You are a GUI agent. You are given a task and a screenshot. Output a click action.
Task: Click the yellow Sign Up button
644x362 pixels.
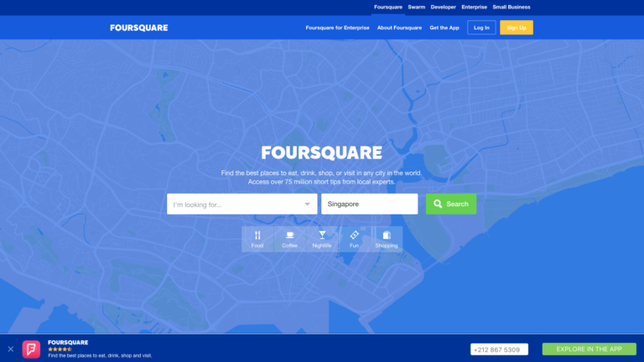pos(517,28)
